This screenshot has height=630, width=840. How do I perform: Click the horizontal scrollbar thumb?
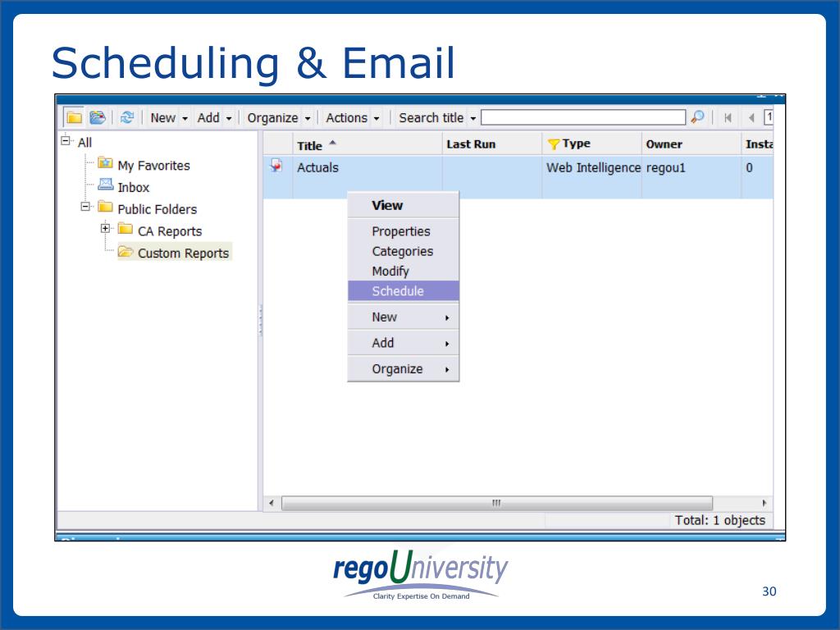[x=496, y=503]
